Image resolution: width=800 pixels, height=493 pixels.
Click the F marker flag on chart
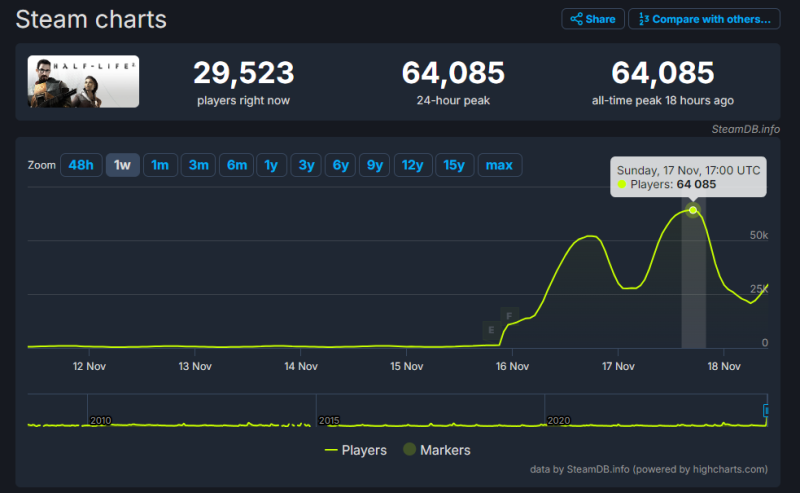[x=509, y=316]
